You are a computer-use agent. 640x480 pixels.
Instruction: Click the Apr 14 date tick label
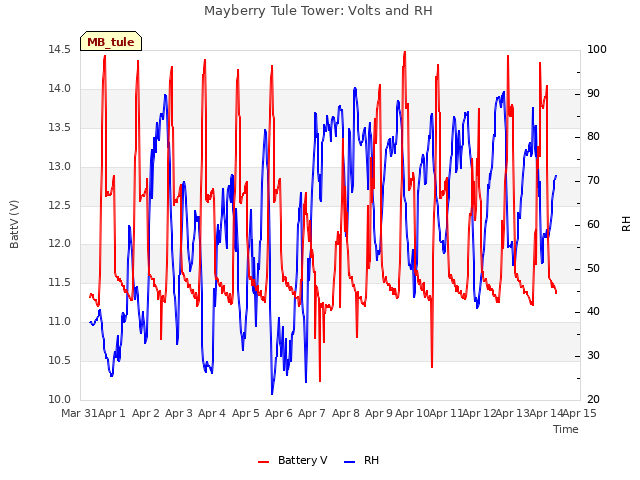click(546, 413)
